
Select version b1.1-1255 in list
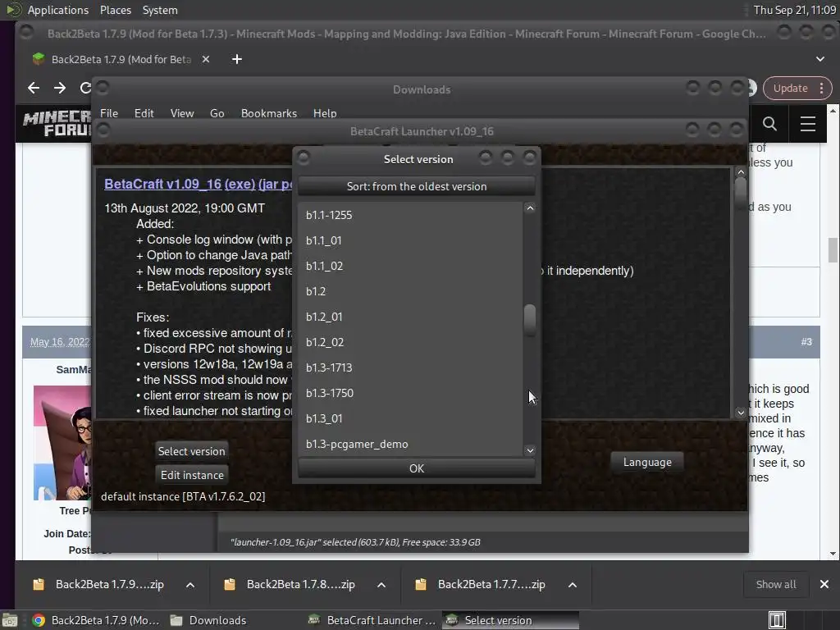pos(410,215)
